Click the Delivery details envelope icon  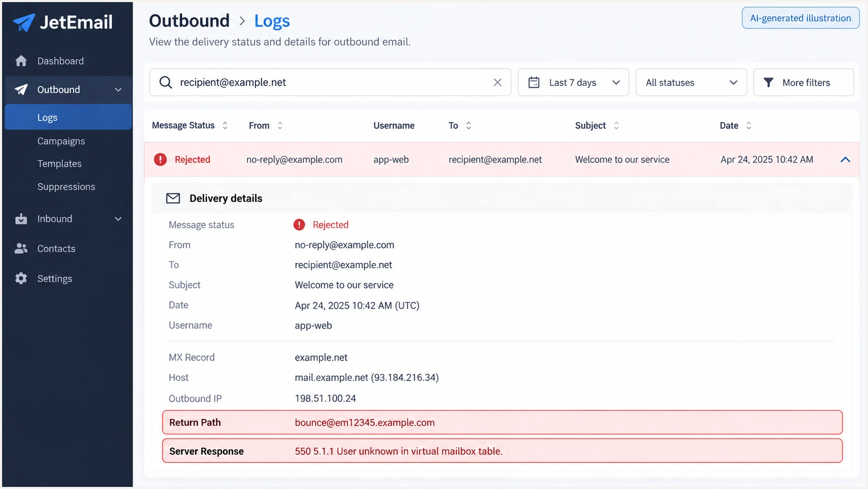coord(173,199)
